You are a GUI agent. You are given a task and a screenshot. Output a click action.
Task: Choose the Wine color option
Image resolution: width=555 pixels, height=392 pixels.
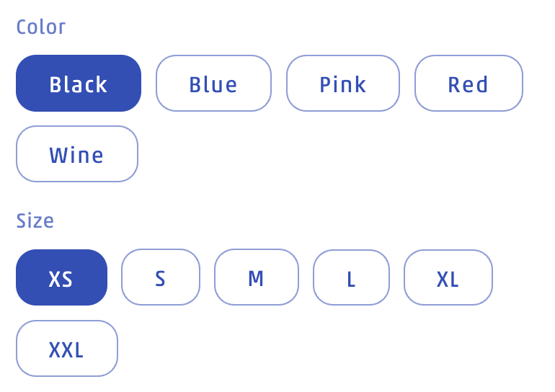click(77, 154)
